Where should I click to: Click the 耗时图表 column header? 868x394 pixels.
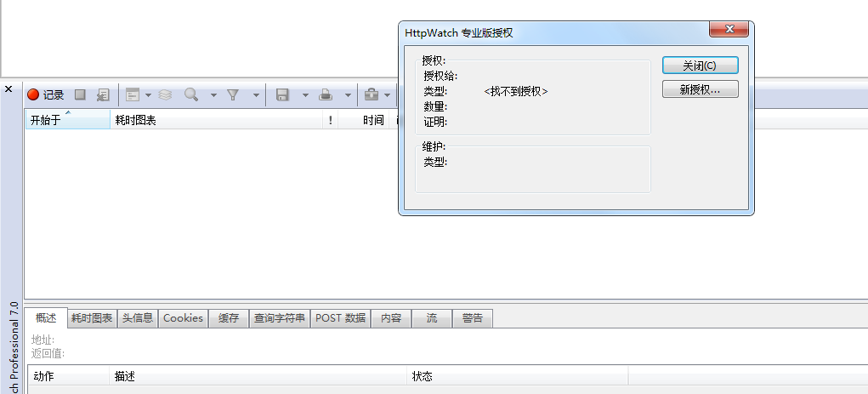pyautogui.click(x=217, y=120)
